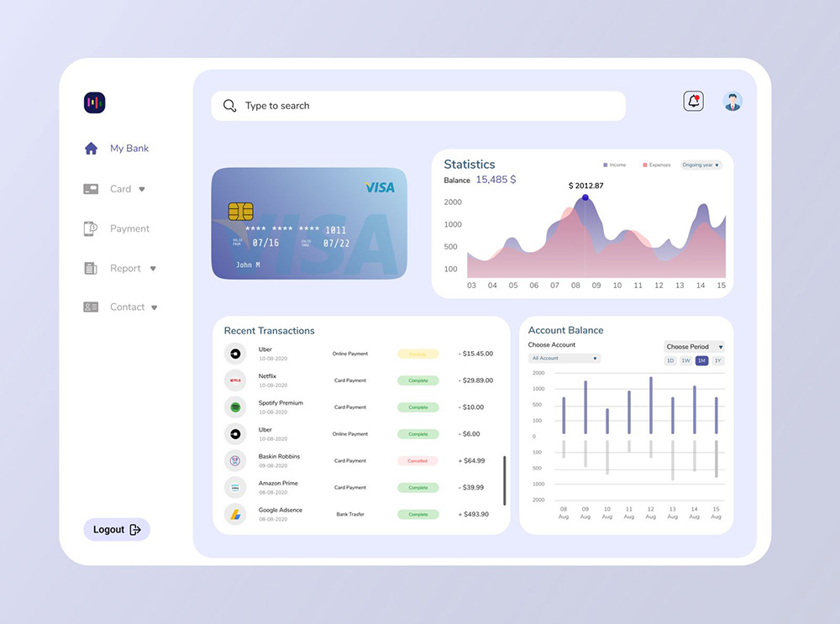The image size is (840, 624).
Task: Click the Report sidebar icon
Action: (91, 268)
